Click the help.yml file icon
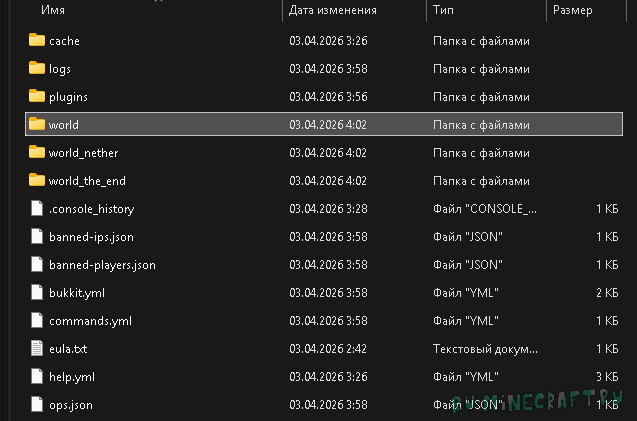 click(x=37, y=376)
